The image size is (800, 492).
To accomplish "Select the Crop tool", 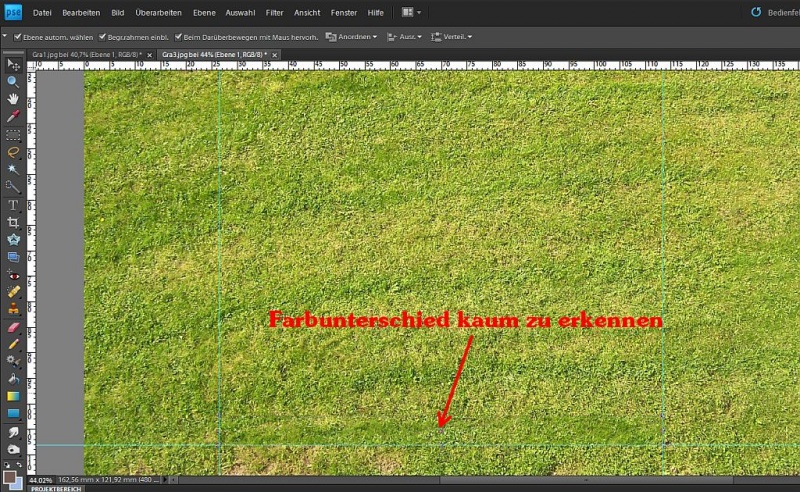I will click(x=13, y=223).
